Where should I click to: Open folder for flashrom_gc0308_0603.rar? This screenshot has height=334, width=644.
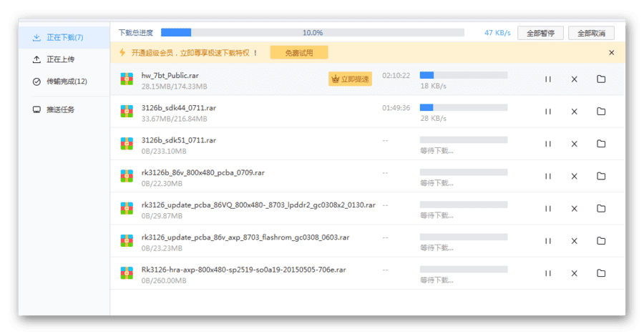click(601, 241)
